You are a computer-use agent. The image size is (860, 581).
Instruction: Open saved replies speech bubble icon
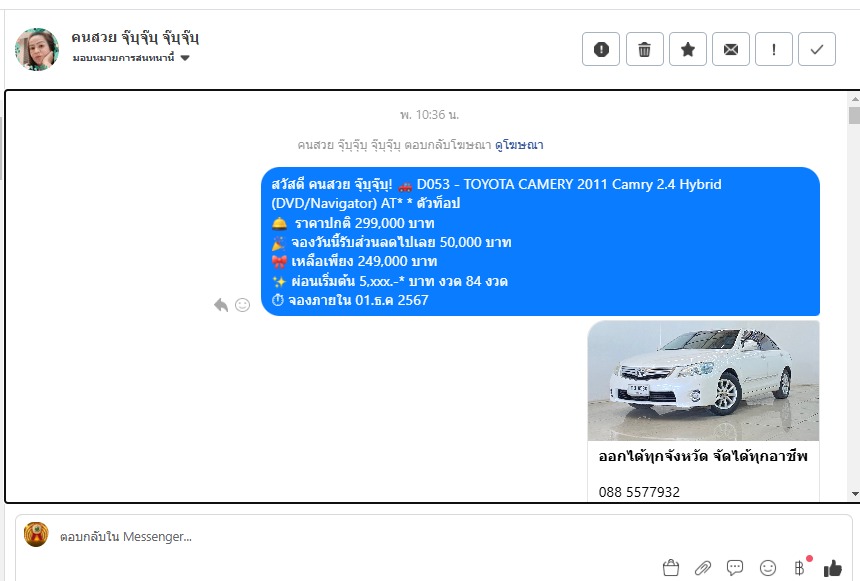[x=734, y=567]
